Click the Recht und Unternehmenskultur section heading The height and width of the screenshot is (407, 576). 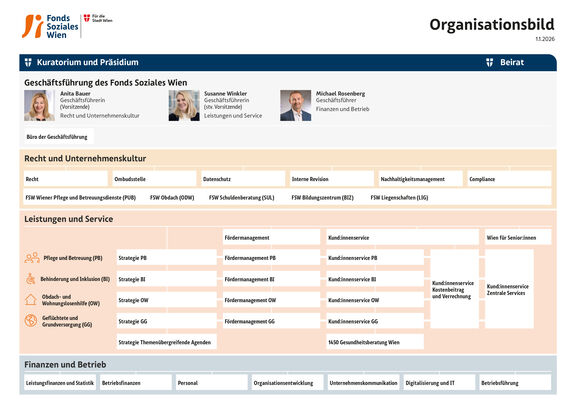point(85,158)
